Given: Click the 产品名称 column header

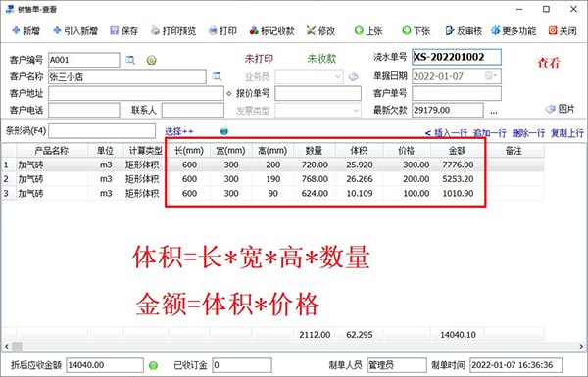Looking at the screenshot, I should (52, 151).
